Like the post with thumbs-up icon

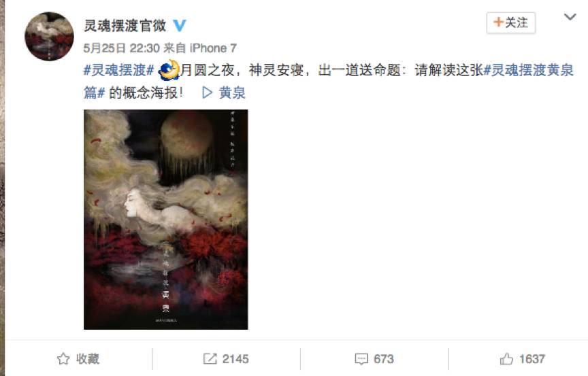(506, 359)
